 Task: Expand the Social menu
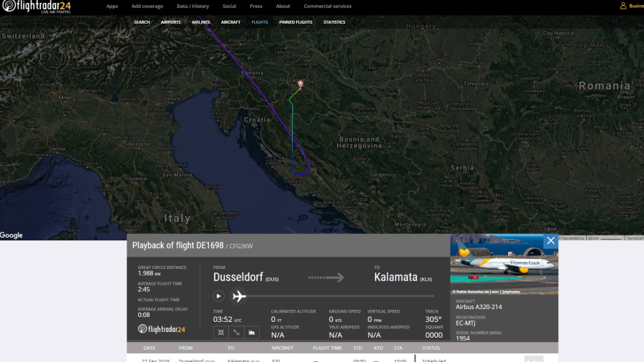click(x=229, y=6)
